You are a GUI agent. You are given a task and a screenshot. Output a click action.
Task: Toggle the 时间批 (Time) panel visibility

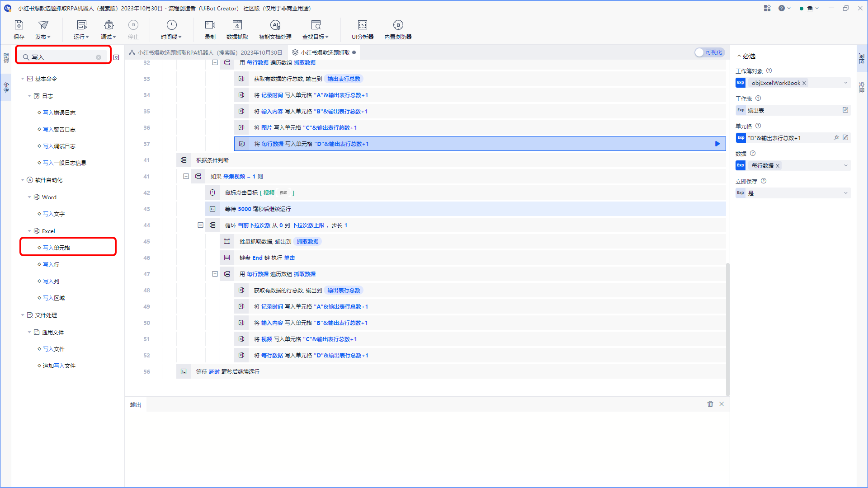coord(170,30)
